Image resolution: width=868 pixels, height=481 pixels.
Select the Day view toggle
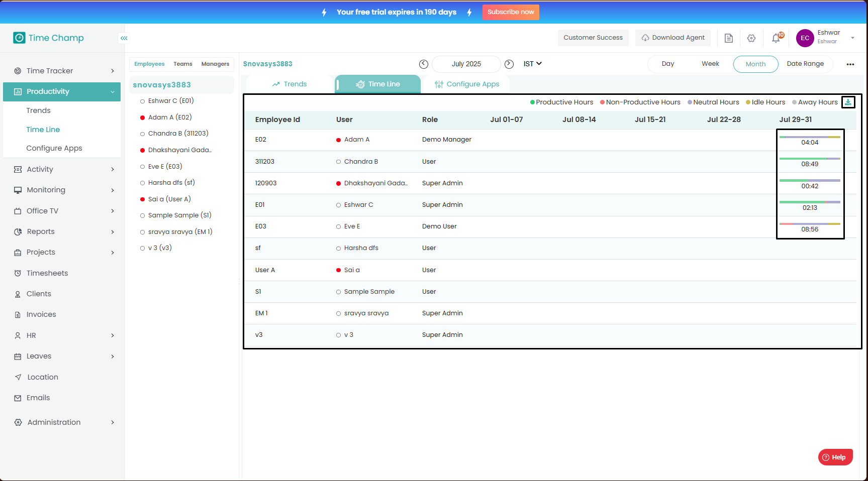click(667, 64)
